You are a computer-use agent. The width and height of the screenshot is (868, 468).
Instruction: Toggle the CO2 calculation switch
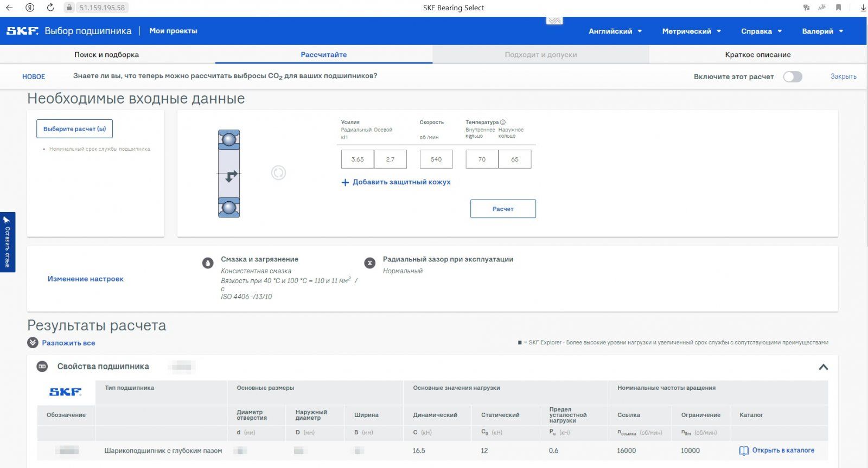pos(793,76)
